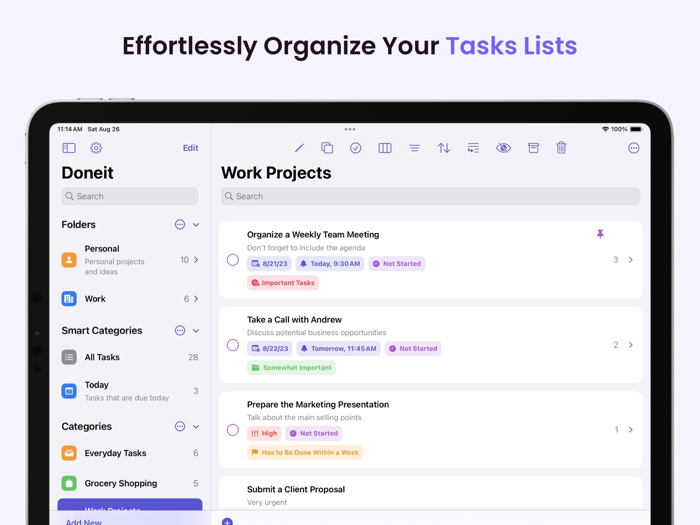Click Tomorrow, 11:45 AM reminder tag
This screenshot has height=525, width=700.
tap(338, 348)
